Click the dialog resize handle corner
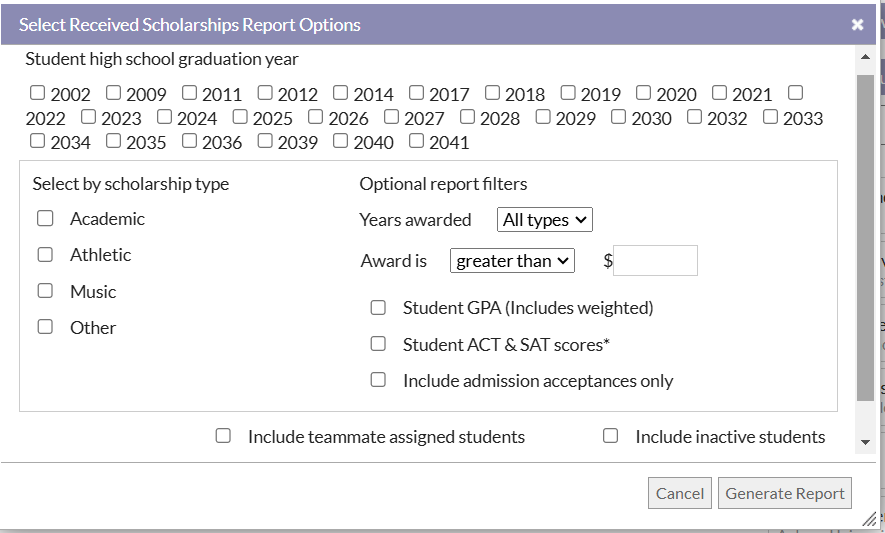The width and height of the screenshot is (885, 533). (871, 519)
